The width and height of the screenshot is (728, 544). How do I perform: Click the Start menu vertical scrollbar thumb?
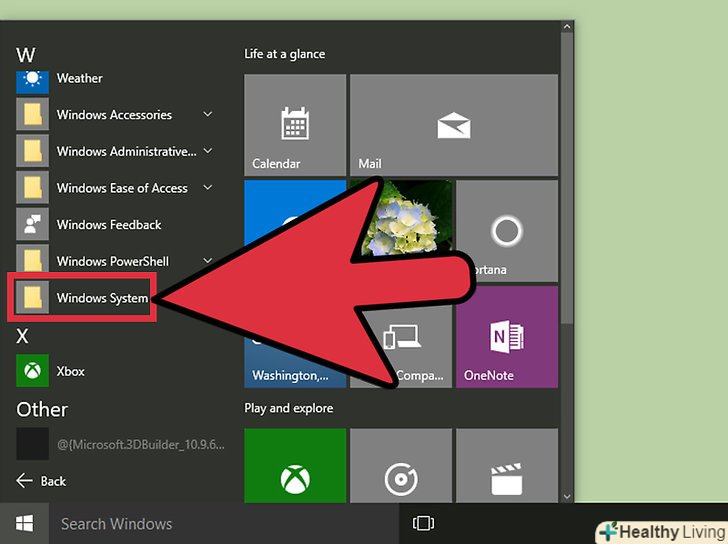567,179
